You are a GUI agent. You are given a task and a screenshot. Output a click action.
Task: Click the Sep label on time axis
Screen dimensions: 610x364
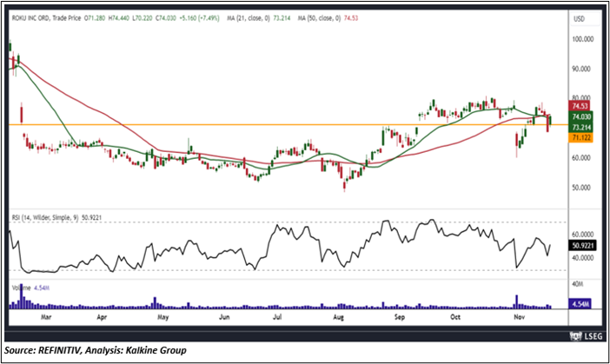click(400, 317)
